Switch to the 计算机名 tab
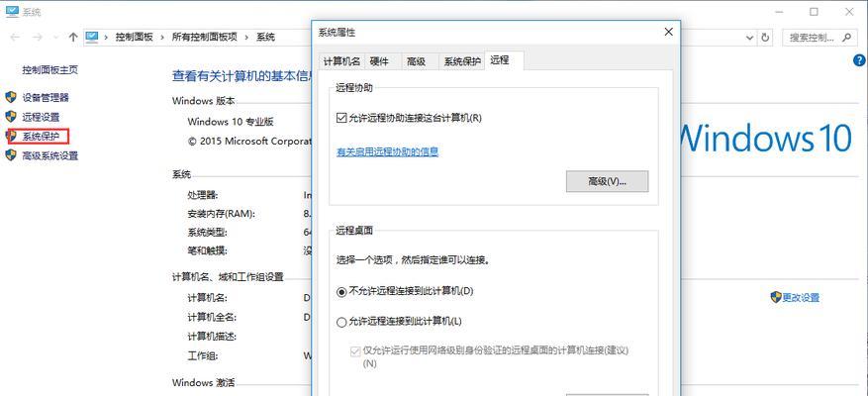The width and height of the screenshot is (868, 396). (x=341, y=61)
